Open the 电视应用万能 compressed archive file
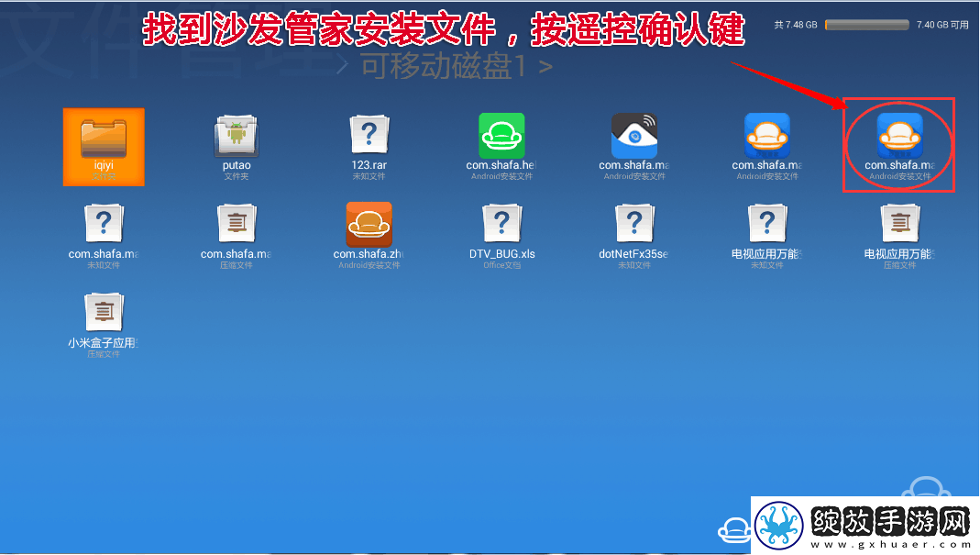Image resolution: width=980 pixels, height=555 pixels. tap(899, 237)
